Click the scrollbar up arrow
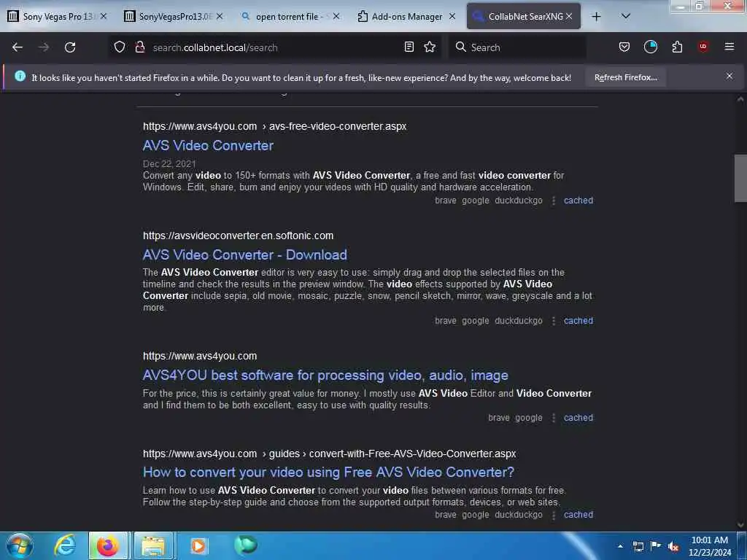This screenshot has width=747, height=560. 740,99
